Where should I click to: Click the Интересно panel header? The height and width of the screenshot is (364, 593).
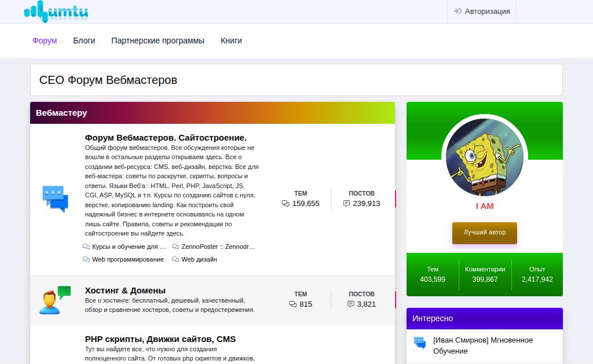[x=485, y=319]
